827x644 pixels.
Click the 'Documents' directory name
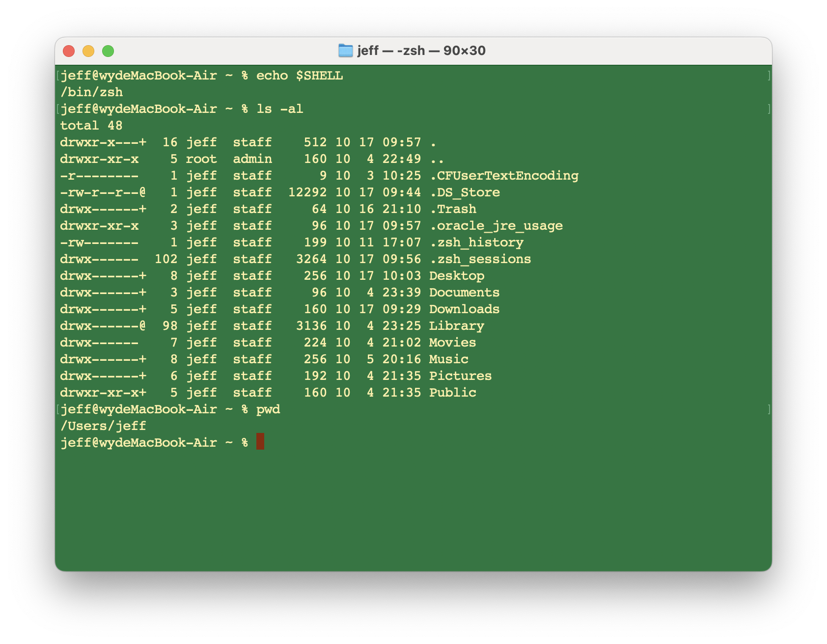click(x=465, y=293)
